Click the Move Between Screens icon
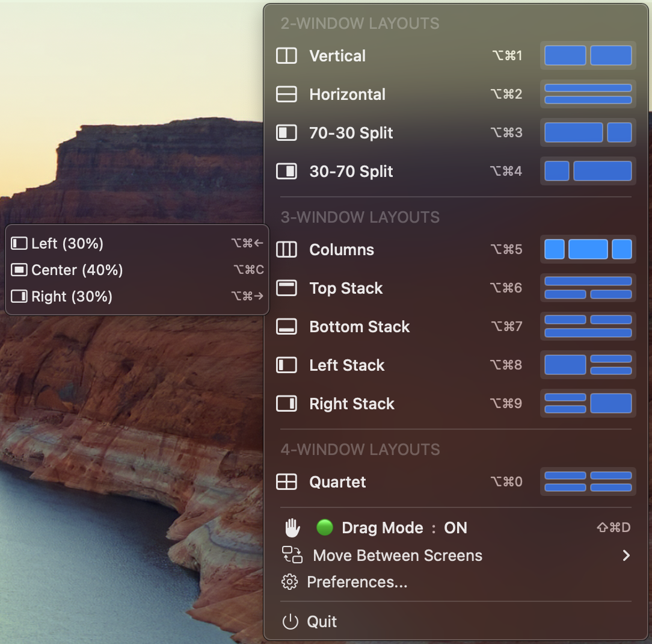652x644 pixels. (292, 555)
